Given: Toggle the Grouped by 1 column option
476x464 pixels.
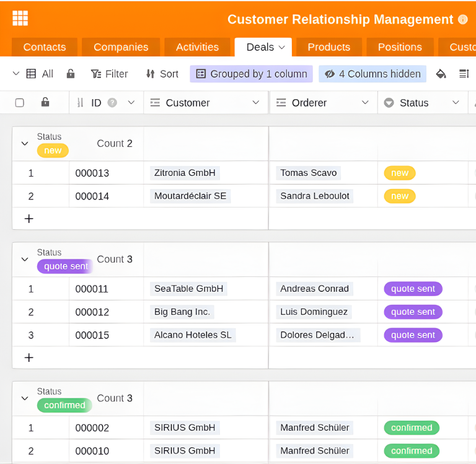Looking at the screenshot, I should pyautogui.click(x=251, y=74).
